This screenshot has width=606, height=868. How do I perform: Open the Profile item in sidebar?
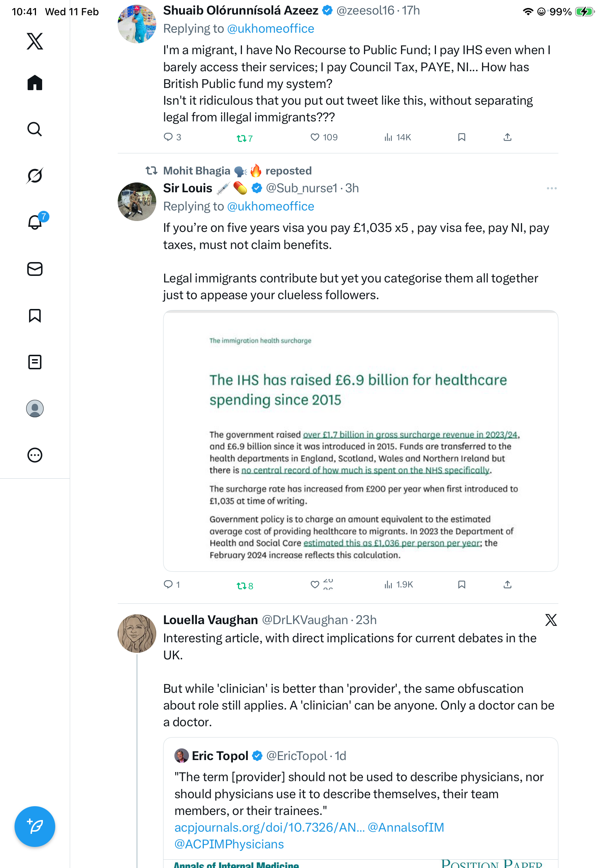tap(35, 408)
